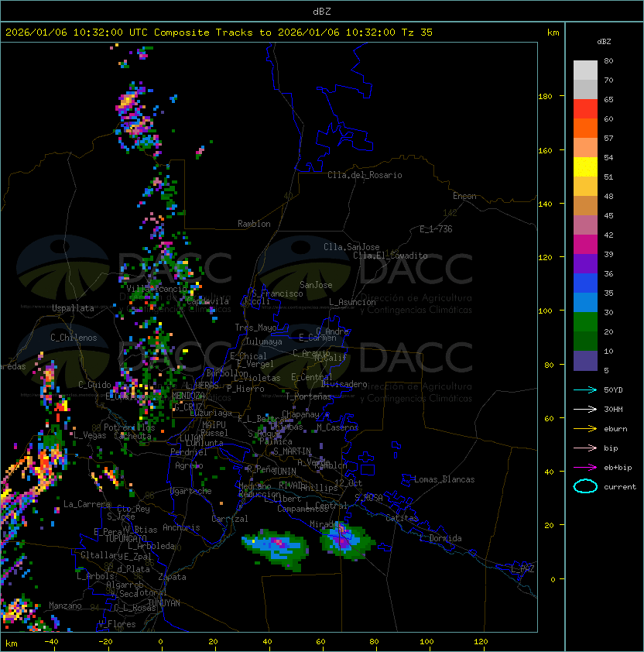Pick the green swatch between 30 and 20
This screenshot has width=644, height=652.
(x=585, y=321)
